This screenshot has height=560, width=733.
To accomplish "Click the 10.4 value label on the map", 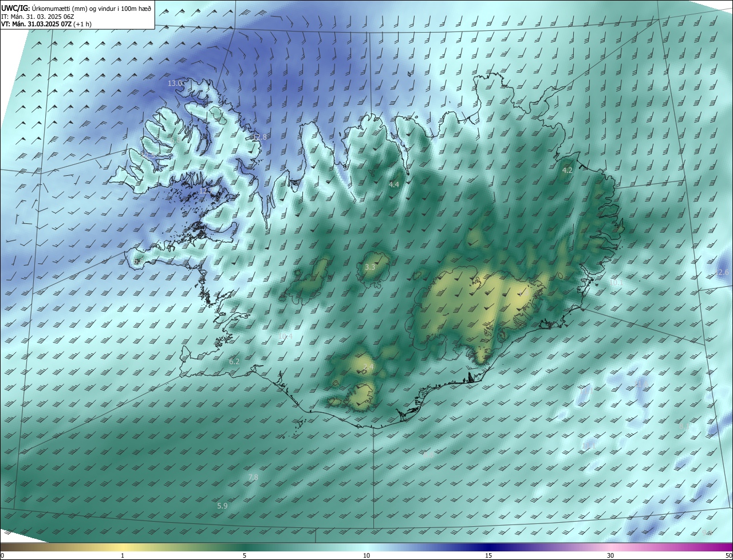I will (285, 336).
